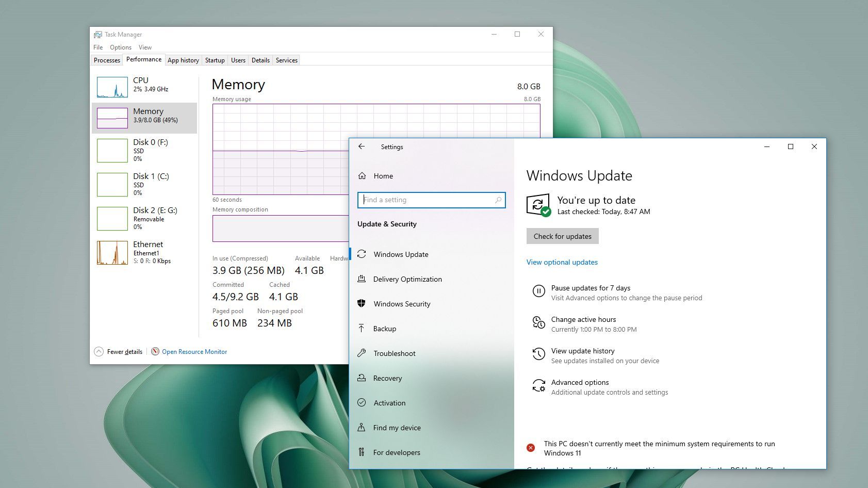Open the View optional updates link
Image resolution: width=868 pixels, height=488 pixels.
coord(562,262)
